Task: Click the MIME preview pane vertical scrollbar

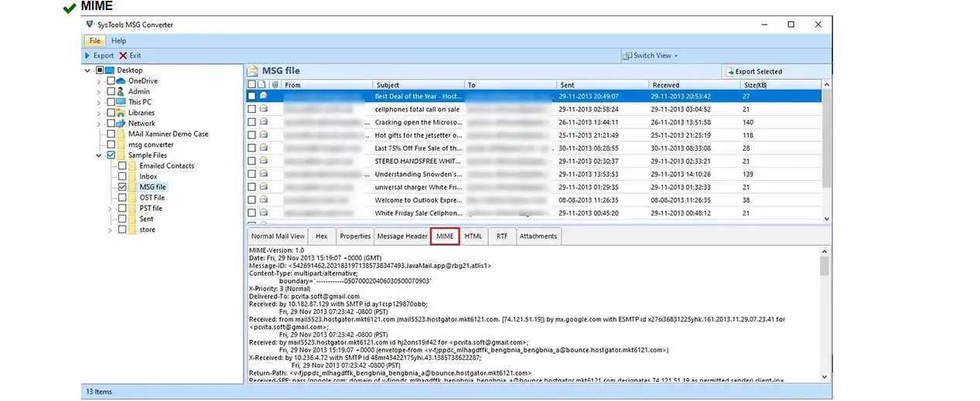Action: [825, 314]
